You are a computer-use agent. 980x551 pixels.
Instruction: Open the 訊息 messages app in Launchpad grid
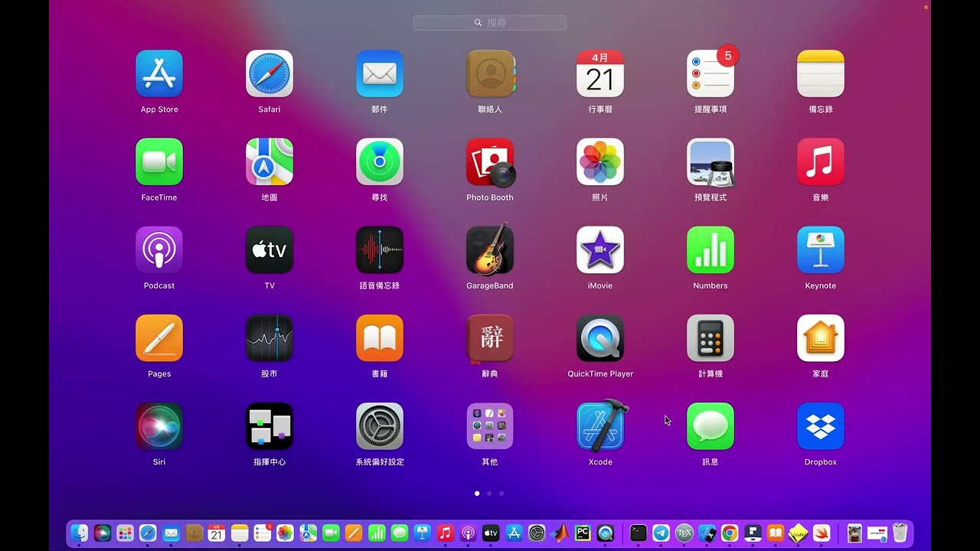(x=710, y=425)
